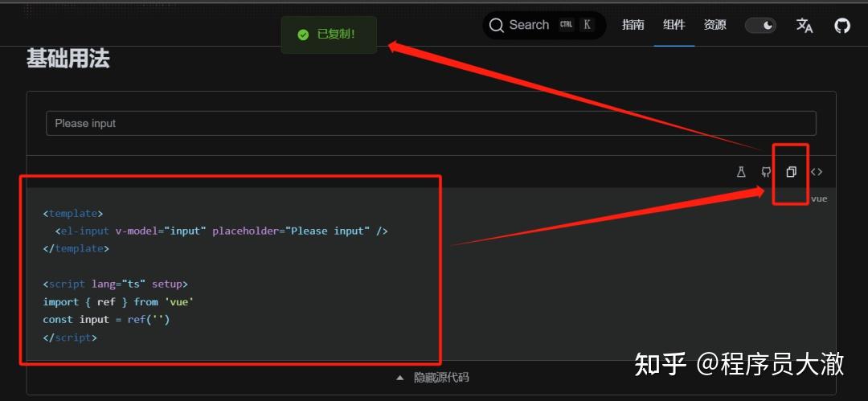Click the vue language label
Viewport: 868px width, 401px height.
(819, 198)
